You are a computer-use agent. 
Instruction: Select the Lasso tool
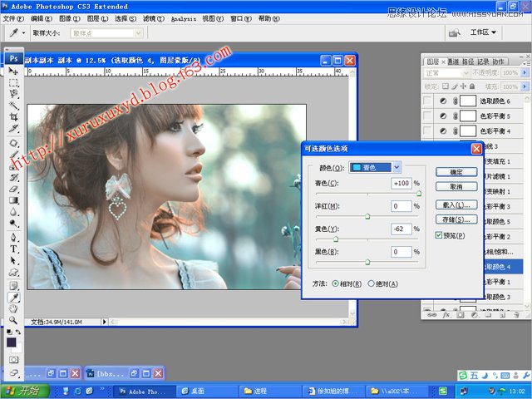point(13,94)
